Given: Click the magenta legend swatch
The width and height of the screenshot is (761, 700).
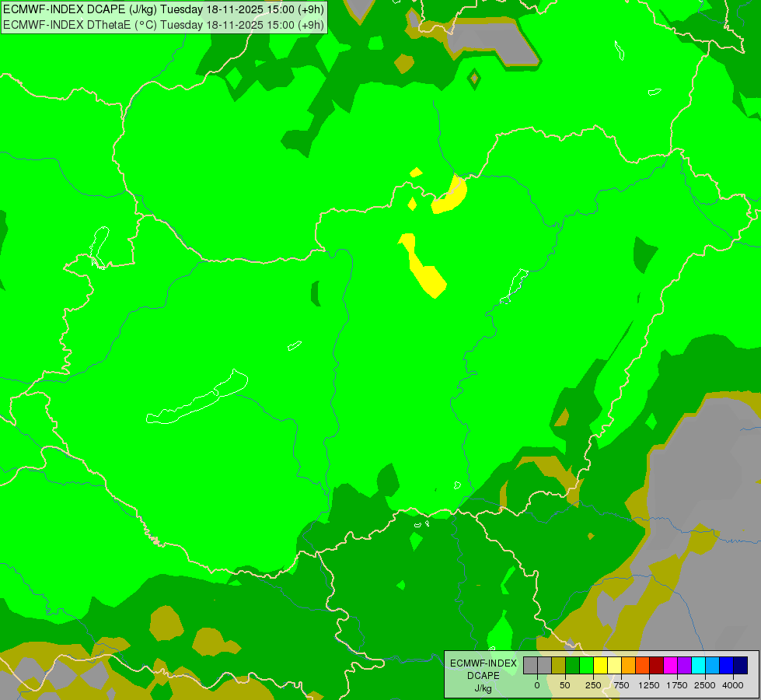Looking at the screenshot, I should coord(671,665).
